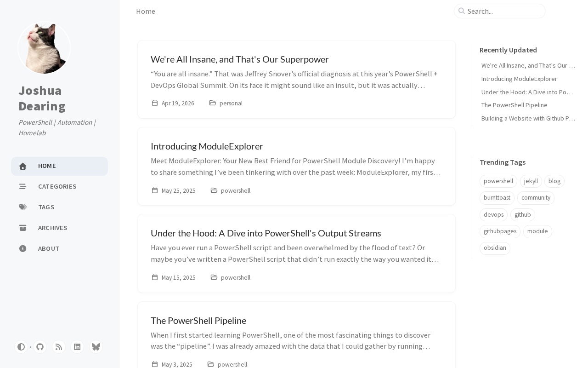This screenshot has height=368, width=588.
Task: Click the "obsidian" tag chip
Action: pyautogui.click(x=495, y=248)
